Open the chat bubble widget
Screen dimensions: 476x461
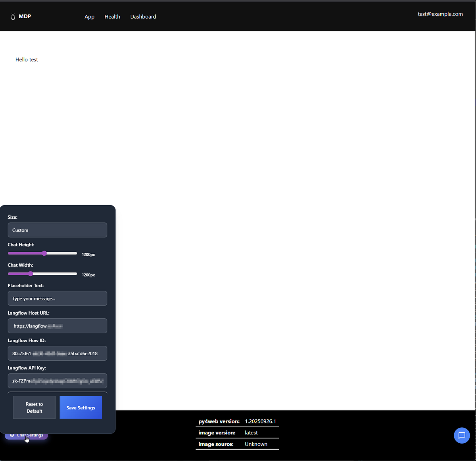[x=462, y=435]
